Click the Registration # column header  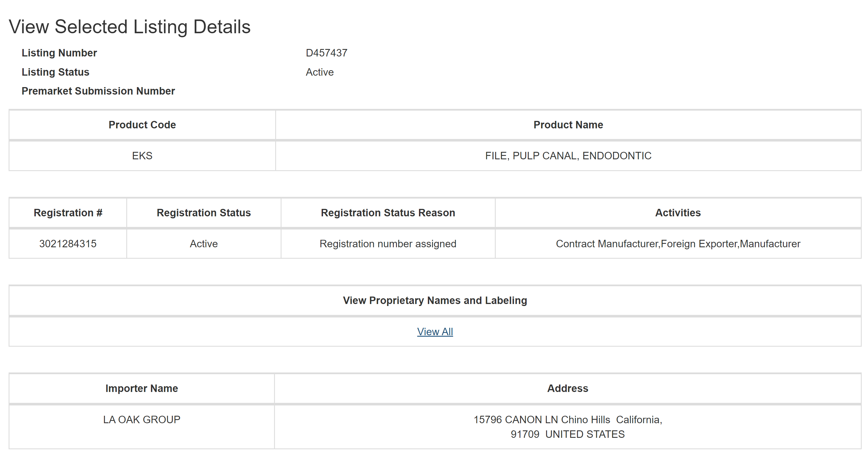click(68, 213)
